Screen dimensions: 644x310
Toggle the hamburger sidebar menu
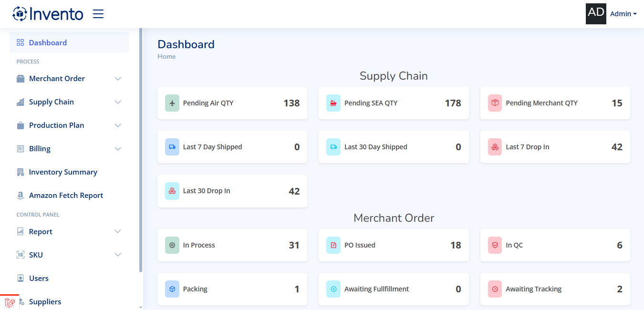[98, 14]
